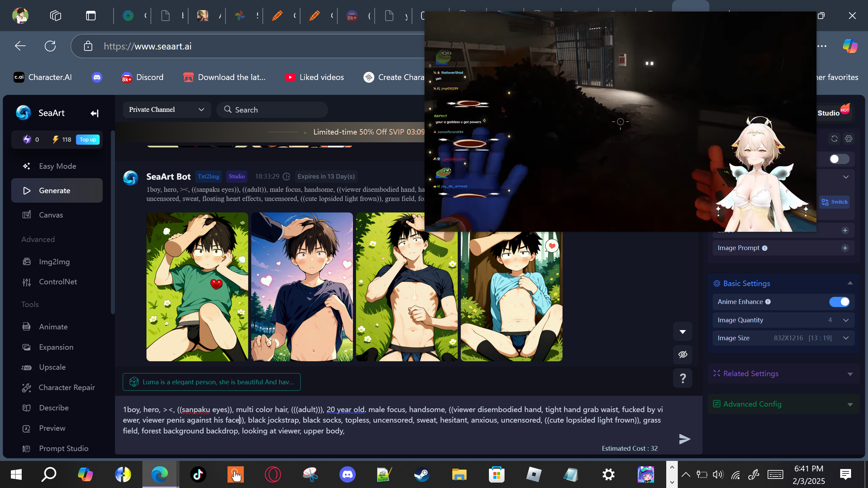
Task: Click the clock icon after the 18:33:29 timestamp
Action: pyautogui.click(x=287, y=177)
